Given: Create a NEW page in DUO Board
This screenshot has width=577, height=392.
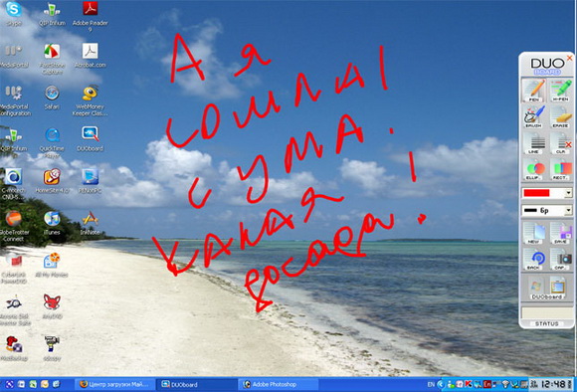Looking at the screenshot, I should tap(533, 233).
